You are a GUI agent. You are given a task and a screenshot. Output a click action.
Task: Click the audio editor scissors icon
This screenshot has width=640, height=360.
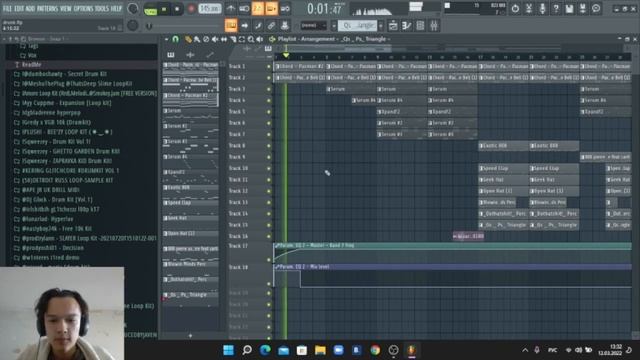point(529,8)
